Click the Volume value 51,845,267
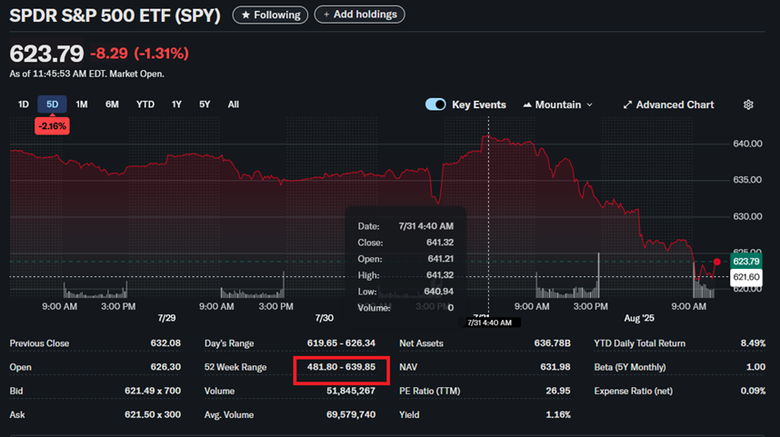 (x=351, y=391)
